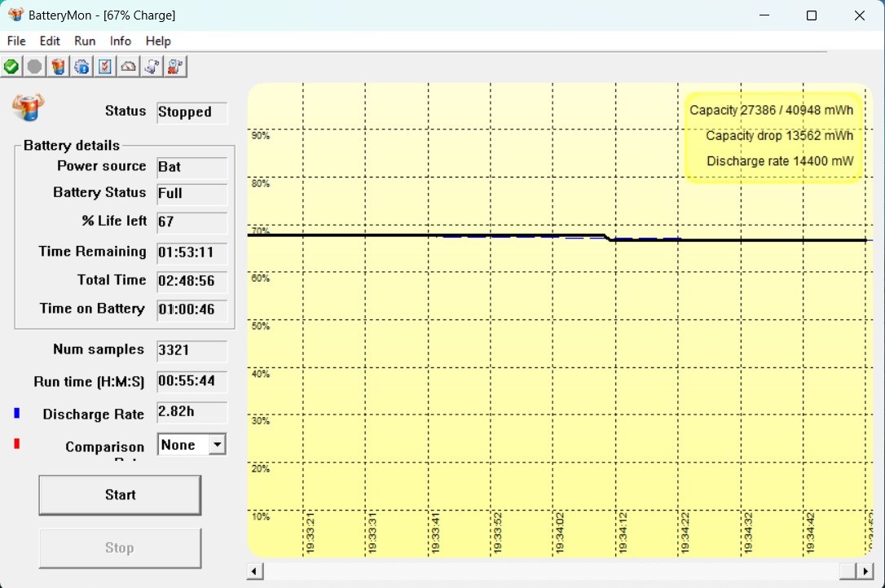Viewport: 885px width, 588px height.
Task: Click the Status field showing Stopped
Action: [x=192, y=112]
